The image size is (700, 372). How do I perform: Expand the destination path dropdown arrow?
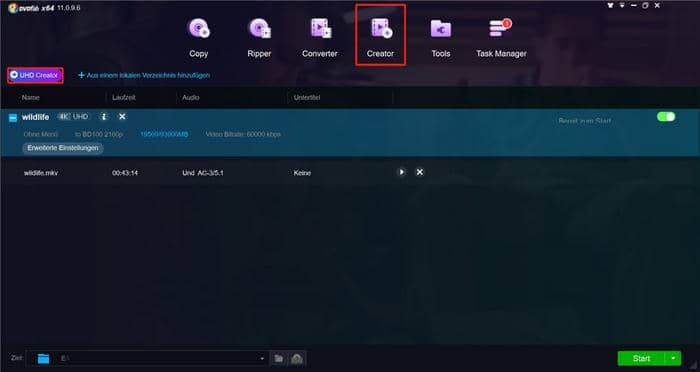pos(262,358)
